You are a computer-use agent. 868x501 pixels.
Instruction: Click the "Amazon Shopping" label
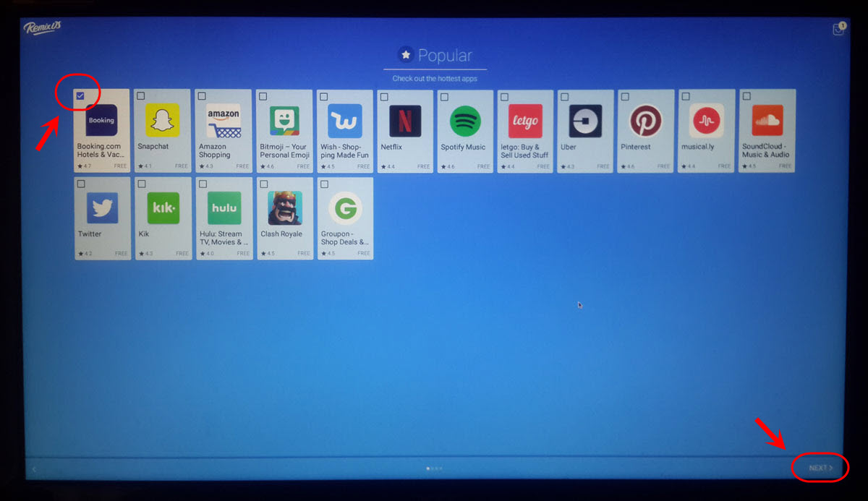pyautogui.click(x=215, y=150)
